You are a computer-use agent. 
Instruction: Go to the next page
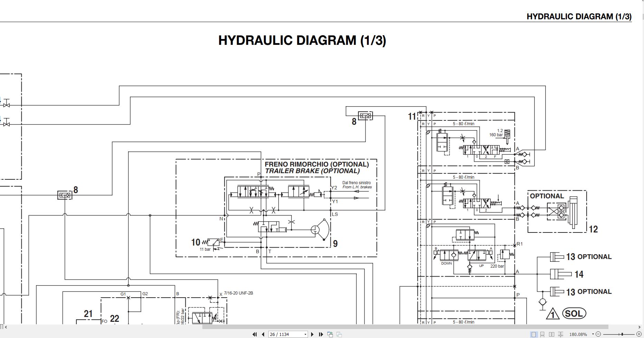(x=312, y=334)
